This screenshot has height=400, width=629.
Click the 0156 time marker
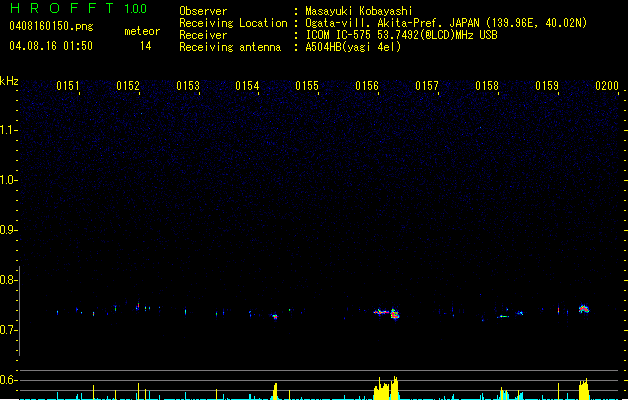pos(367,86)
